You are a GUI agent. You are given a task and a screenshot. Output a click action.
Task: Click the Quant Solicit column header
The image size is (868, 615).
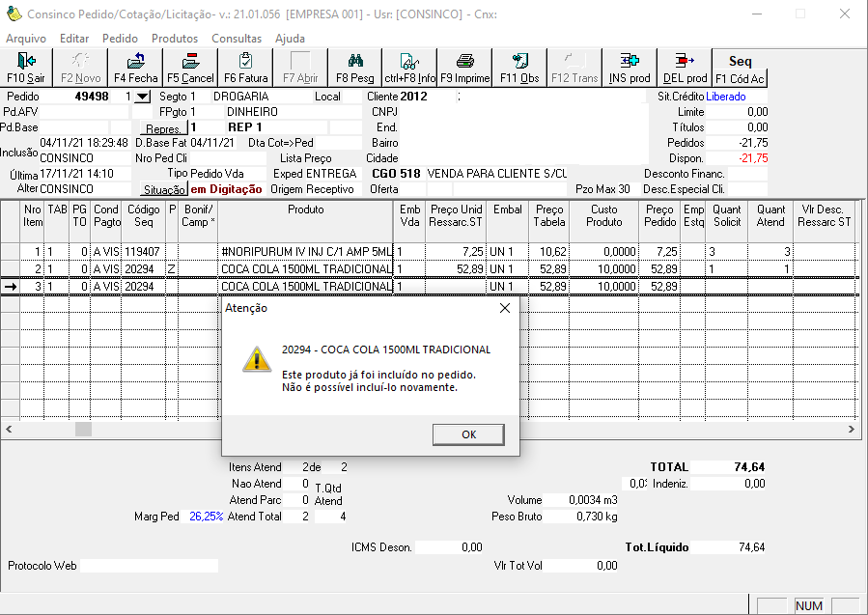pyautogui.click(x=726, y=221)
